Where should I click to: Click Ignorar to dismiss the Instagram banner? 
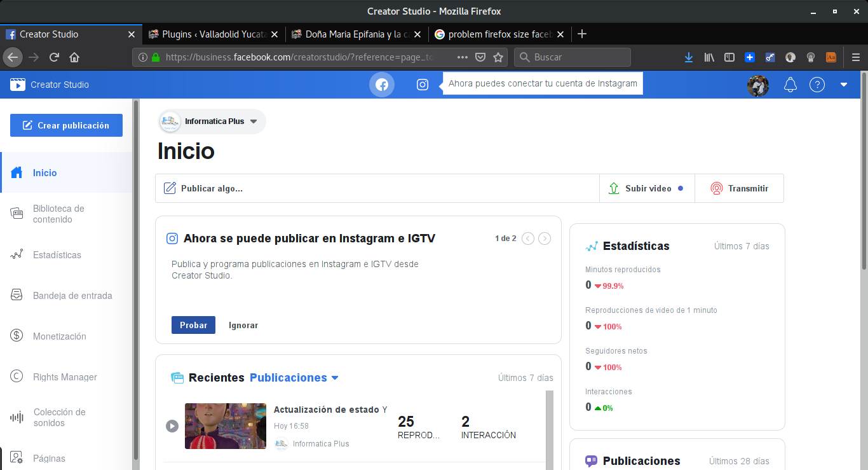point(243,325)
